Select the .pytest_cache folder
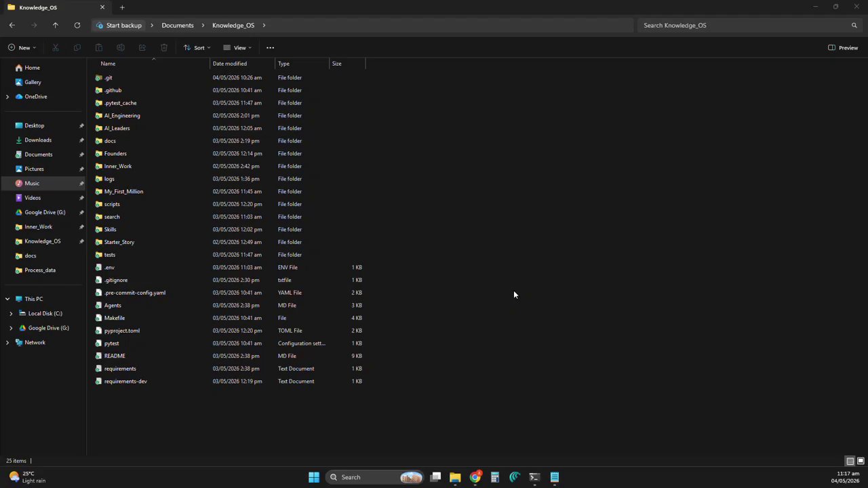This screenshot has width=868, height=488. 121,103
